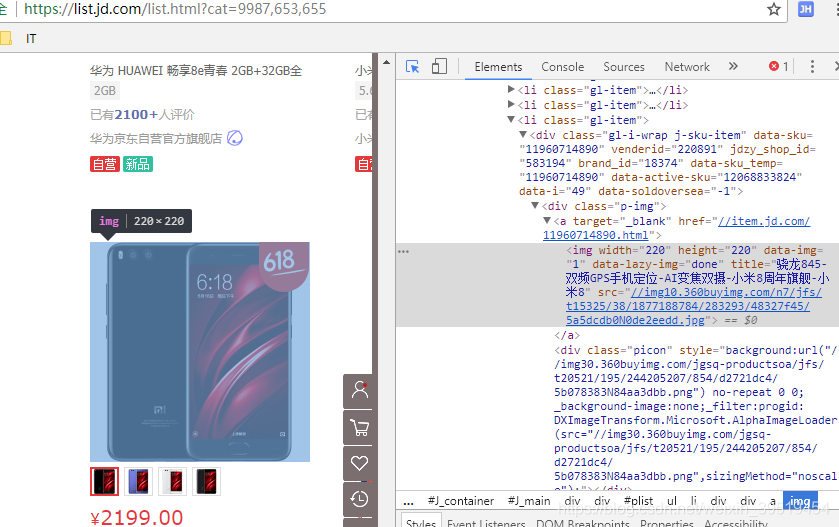Expand the second collapsed gl-item li

click(x=511, y=104)
